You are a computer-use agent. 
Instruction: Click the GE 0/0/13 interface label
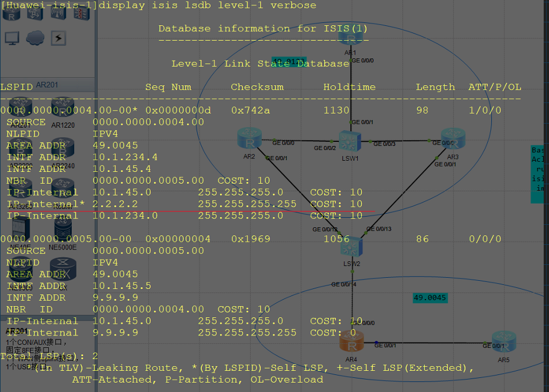pyautogui.click(x=379, y=229)
